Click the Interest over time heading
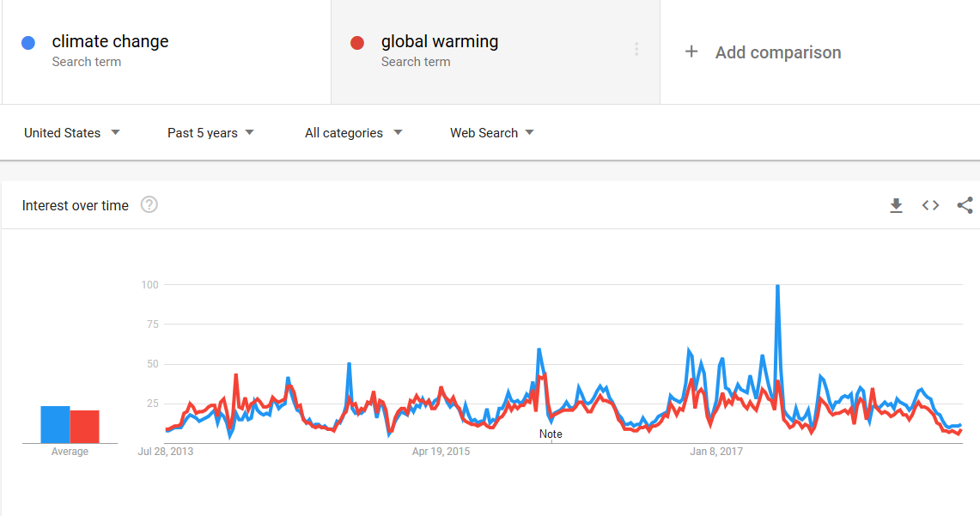 76,205
